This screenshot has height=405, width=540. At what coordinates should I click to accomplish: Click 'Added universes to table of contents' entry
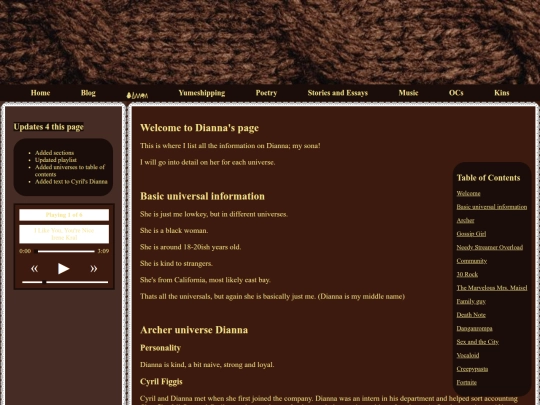pyautogui.click(x=70, y=170)
